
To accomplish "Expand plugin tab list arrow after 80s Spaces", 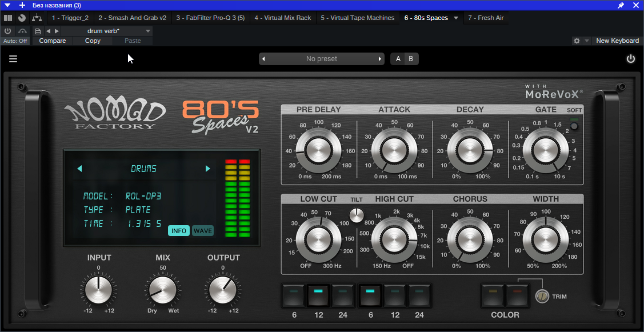I will coord(456,18).
